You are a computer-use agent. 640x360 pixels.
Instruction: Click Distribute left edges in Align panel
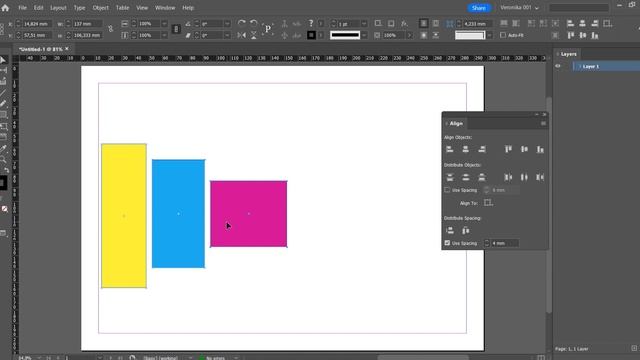[x=508, y=177]
